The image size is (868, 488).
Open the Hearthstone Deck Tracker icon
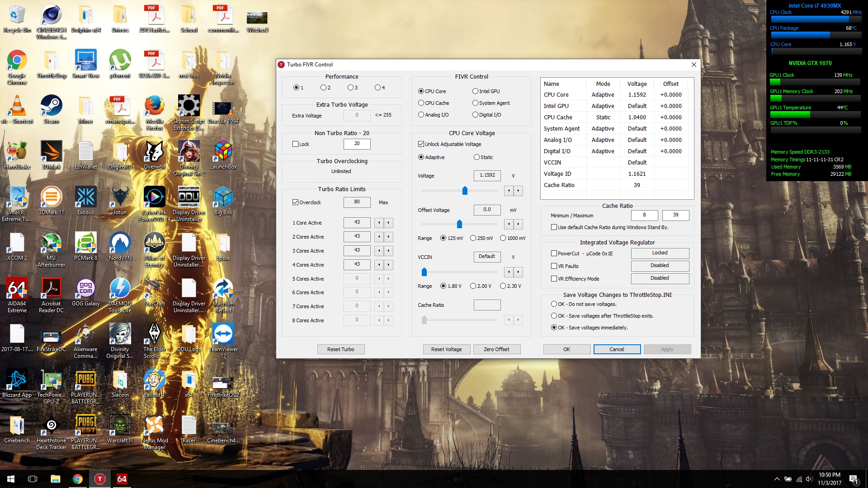click(x=51, y=432)
